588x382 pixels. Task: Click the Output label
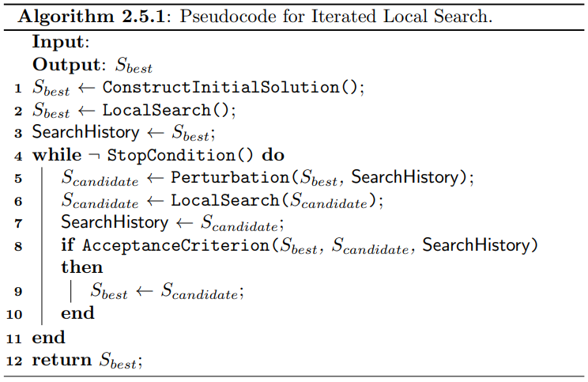pyautogui.click(x=66, y=64)
